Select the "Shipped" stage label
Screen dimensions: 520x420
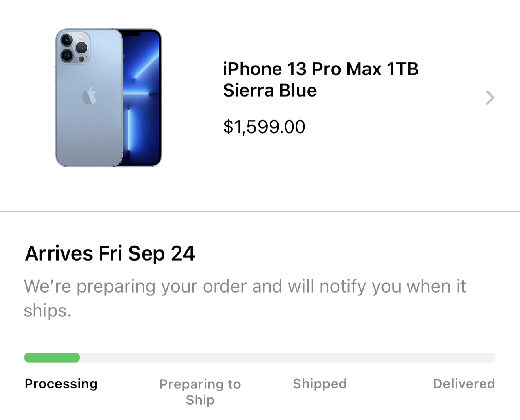pyautogui.click(x=320, y=384)
